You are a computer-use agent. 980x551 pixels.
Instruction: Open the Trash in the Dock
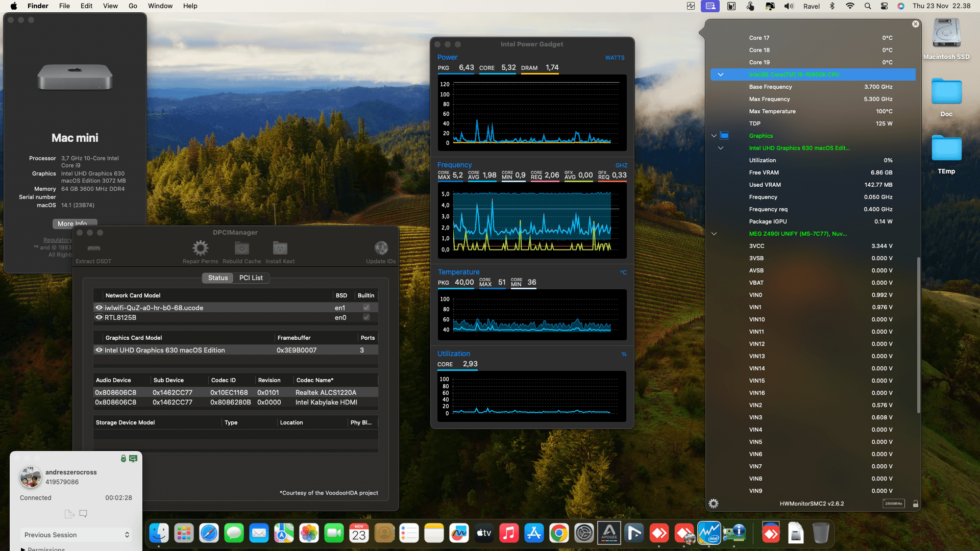pos(821,533)
